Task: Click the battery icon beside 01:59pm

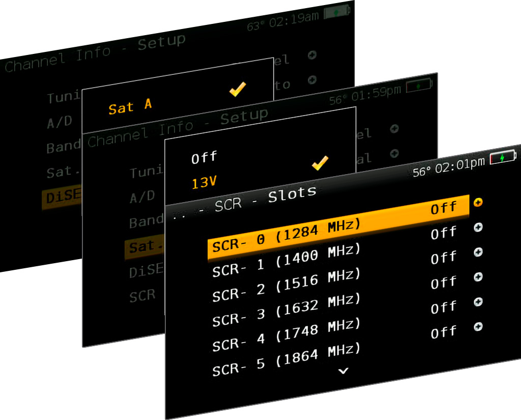Action: [x=419, y=86]
